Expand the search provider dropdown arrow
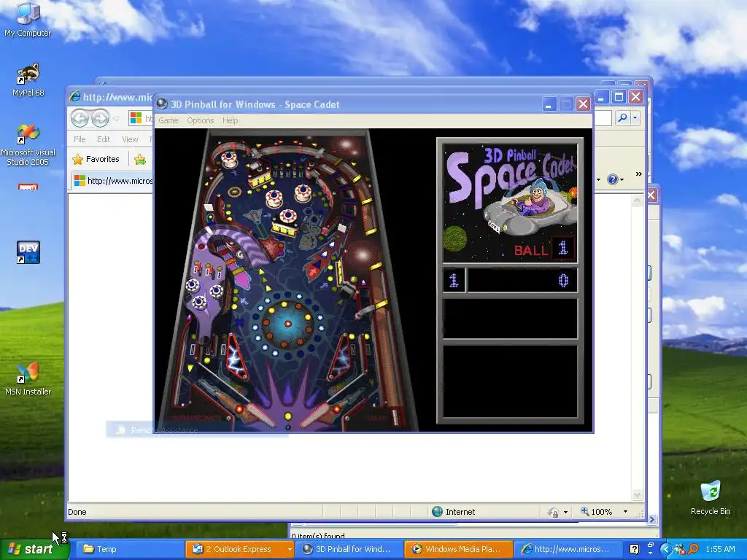 click(x=635, y=117)
